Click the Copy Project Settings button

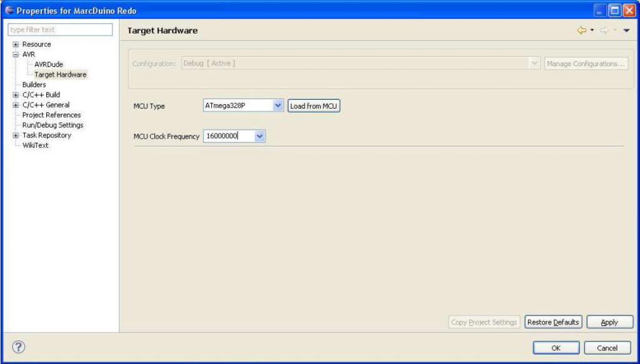click(484, 322)
